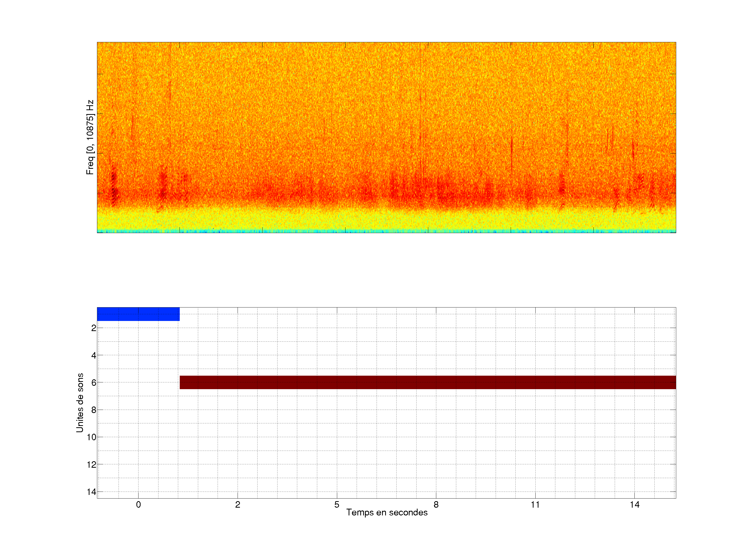Click the 'Unites de sons' axis label
This screenshot has height=560, width=747.
pos(80,403)
